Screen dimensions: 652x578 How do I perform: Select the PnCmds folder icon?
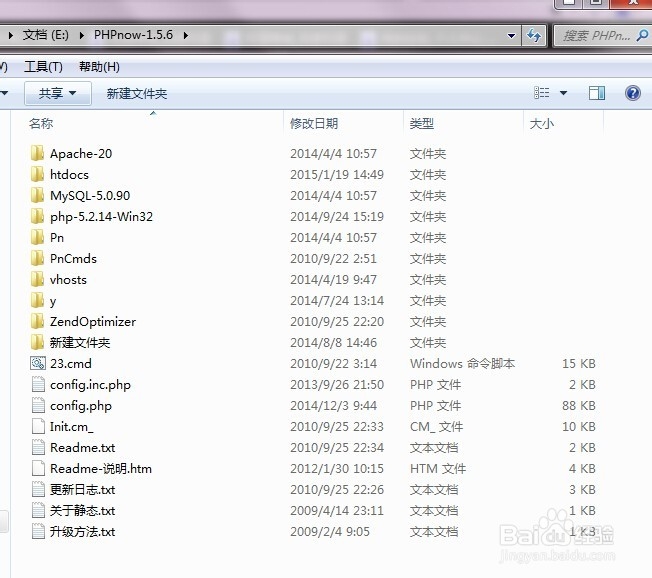pyautogui.click(x=37, y=259)
